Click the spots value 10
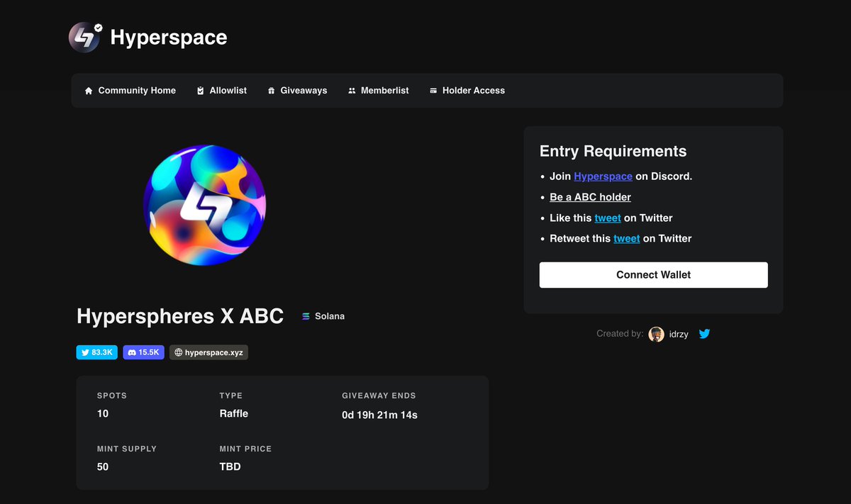Screen dimensions: 851x504 [x=103, y=413]
